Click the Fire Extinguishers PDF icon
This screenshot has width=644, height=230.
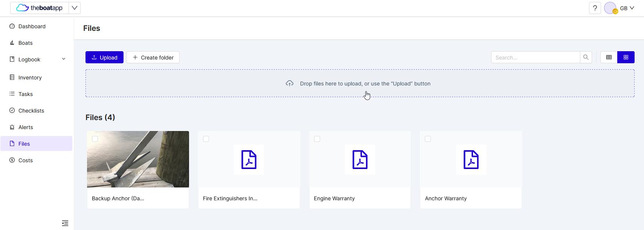click(x=249, y=160)
